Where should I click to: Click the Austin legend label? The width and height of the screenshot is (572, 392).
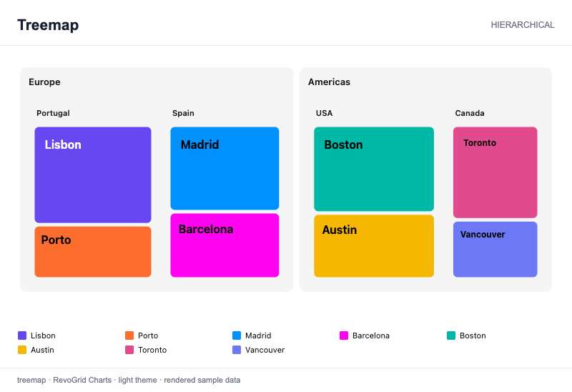[42, 350]
